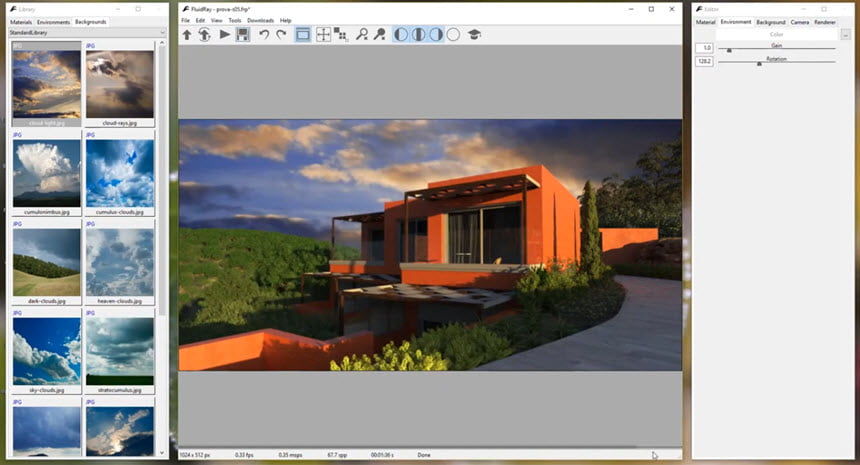
Task: Open the File menu
Action: click(x=185, y=20)
